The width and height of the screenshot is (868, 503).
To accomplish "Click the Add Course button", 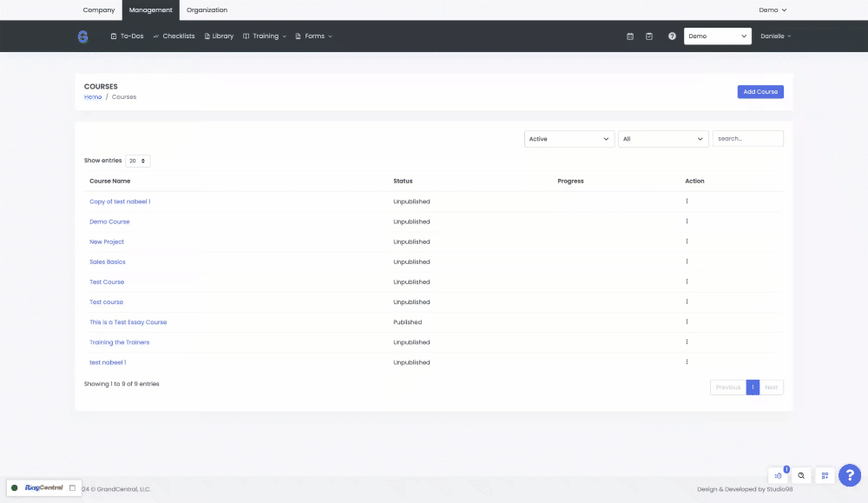I will pos(760,91).
